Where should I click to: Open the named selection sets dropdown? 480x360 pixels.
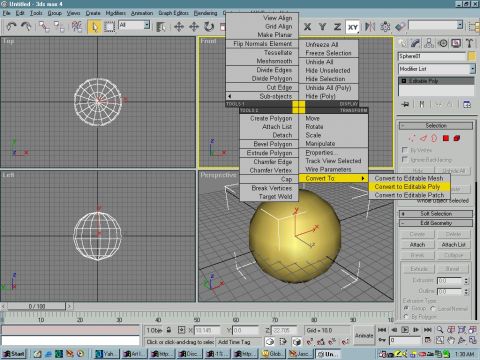(x=460, y=25)
